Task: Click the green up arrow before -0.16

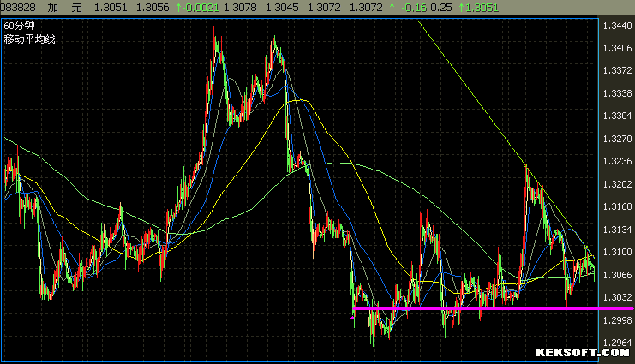Action: coord(392,8)
